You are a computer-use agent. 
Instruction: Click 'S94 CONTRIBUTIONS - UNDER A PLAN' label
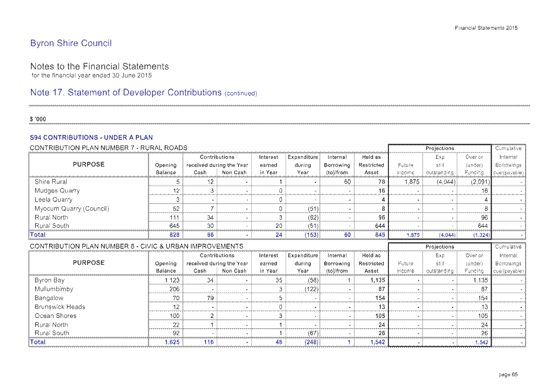91,137
